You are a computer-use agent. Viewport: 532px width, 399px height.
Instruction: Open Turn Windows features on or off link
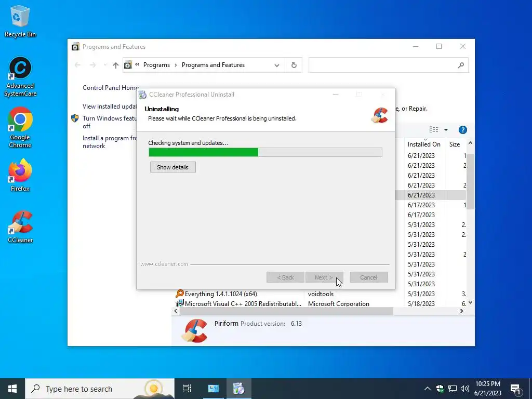coord(109,122)
